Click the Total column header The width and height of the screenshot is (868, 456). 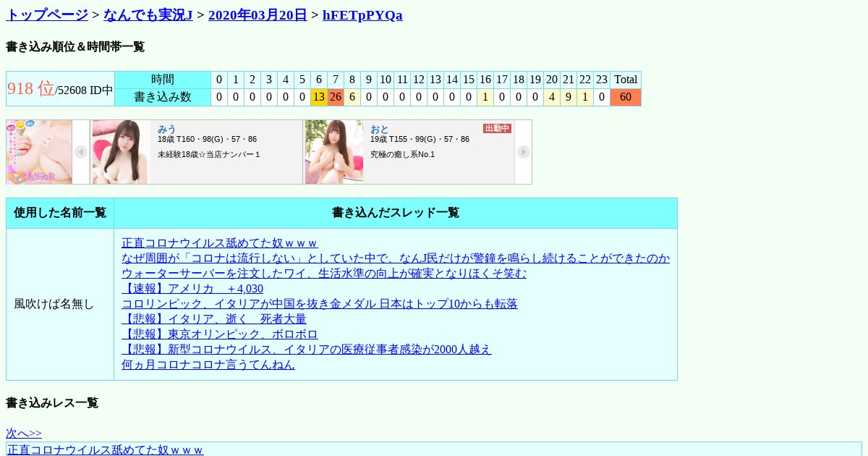coord(626,80)
